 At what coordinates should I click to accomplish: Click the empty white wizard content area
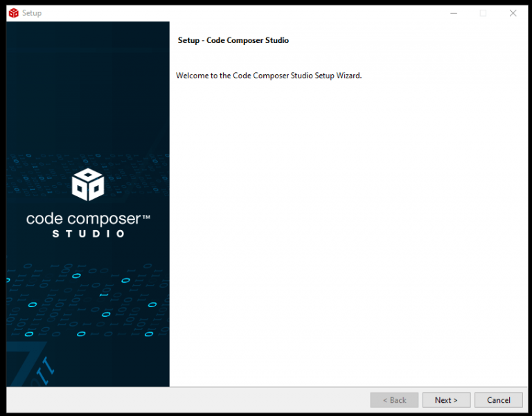(x=346, y=229)
